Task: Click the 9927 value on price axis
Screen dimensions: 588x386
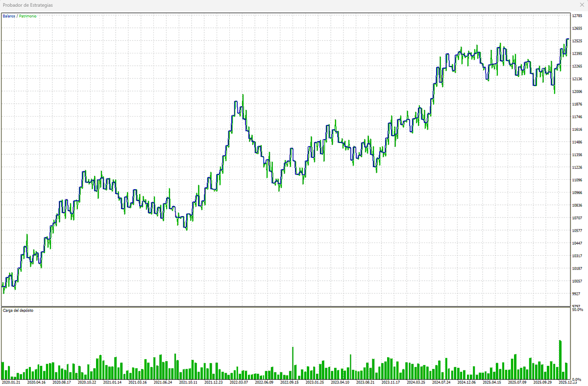Action: (576, 294)
